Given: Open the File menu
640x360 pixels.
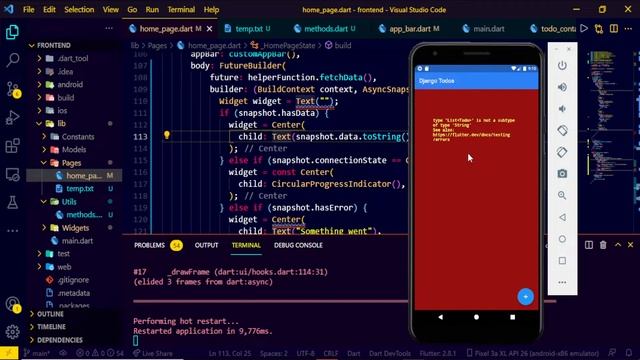Looking at the screenshot, I should 29,9.
